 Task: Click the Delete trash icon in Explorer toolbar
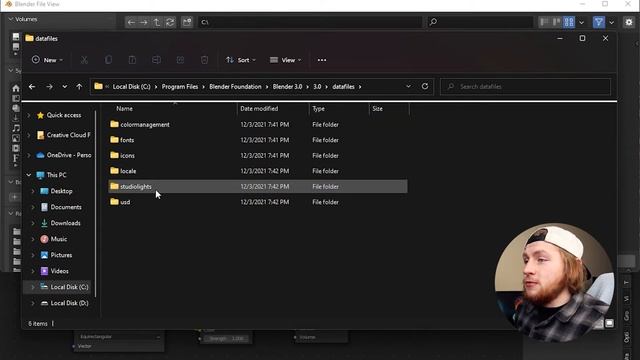click(204, 60)
